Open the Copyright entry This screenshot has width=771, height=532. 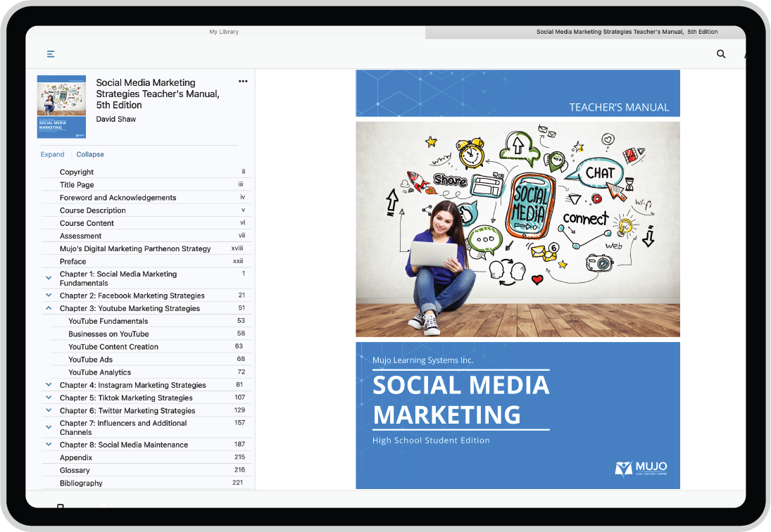tap(146, 172)
